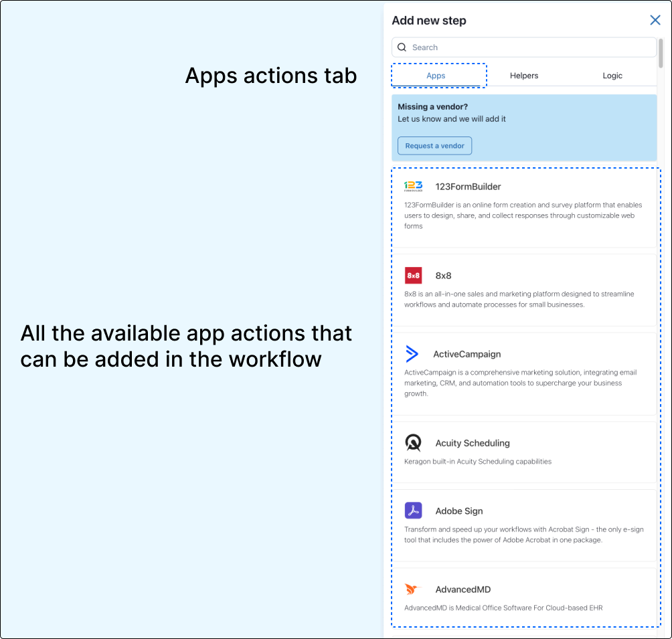The width and height of the screenshot is (672, 639).
Task: Click 'Keragon built-in Acuity Scheduling capabilities' text
Action: pos(477,462)
